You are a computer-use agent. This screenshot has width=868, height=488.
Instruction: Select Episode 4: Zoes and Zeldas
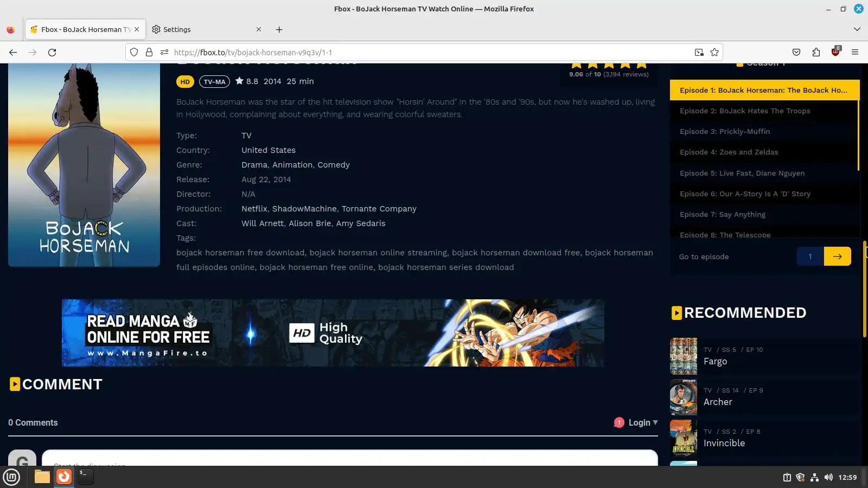764,152
